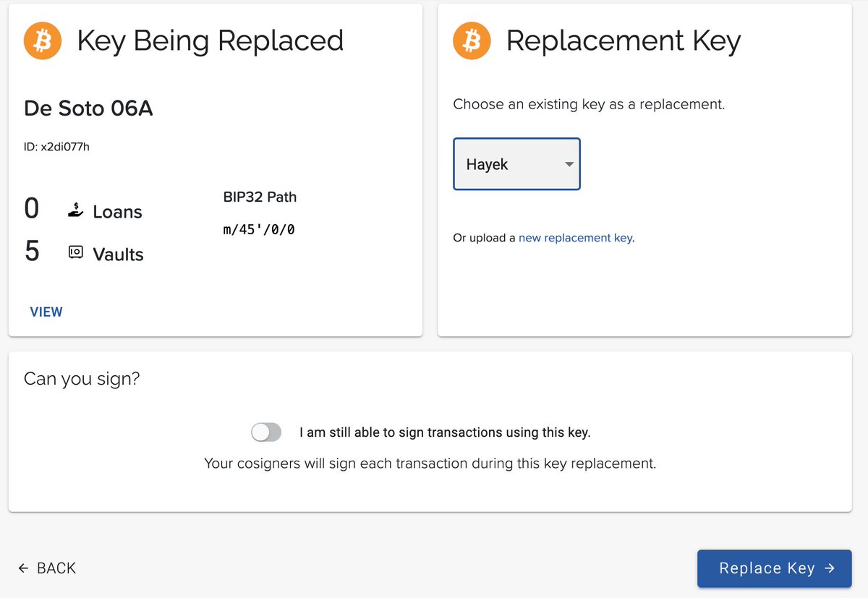Click the Replacement Key card header
Image resolution: width=868 pixels, height=598 pixels.
[x=623, y=40]
